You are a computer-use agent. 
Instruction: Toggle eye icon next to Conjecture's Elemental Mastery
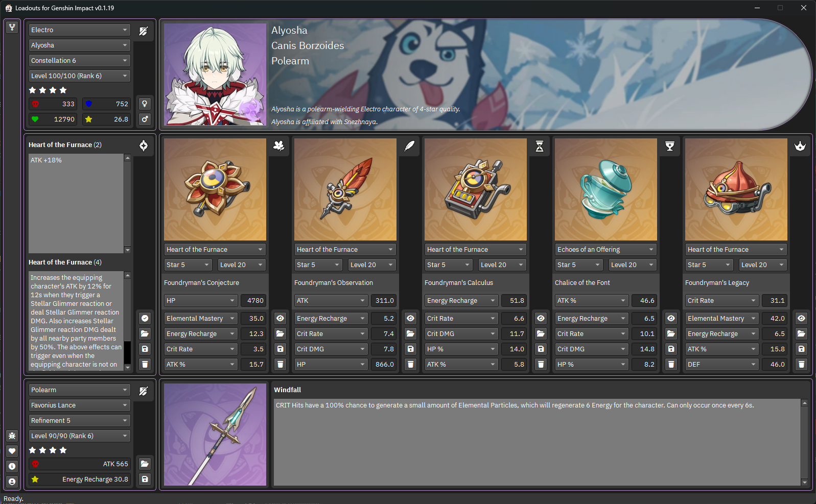point(281,319)
